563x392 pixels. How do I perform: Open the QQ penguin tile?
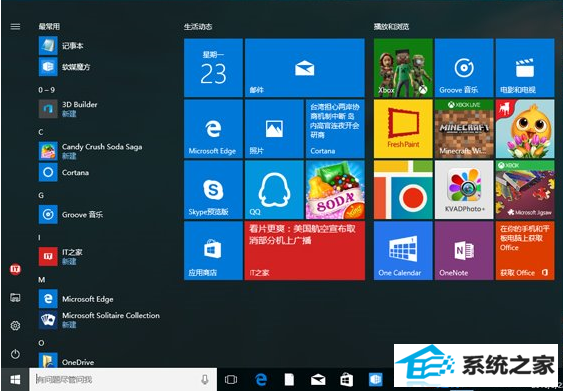click(x=274, y=190)
